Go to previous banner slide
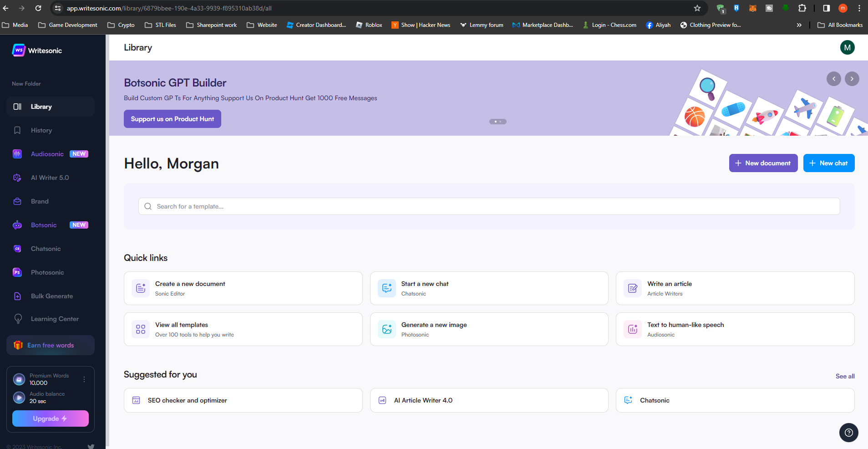 click(833, 79)
